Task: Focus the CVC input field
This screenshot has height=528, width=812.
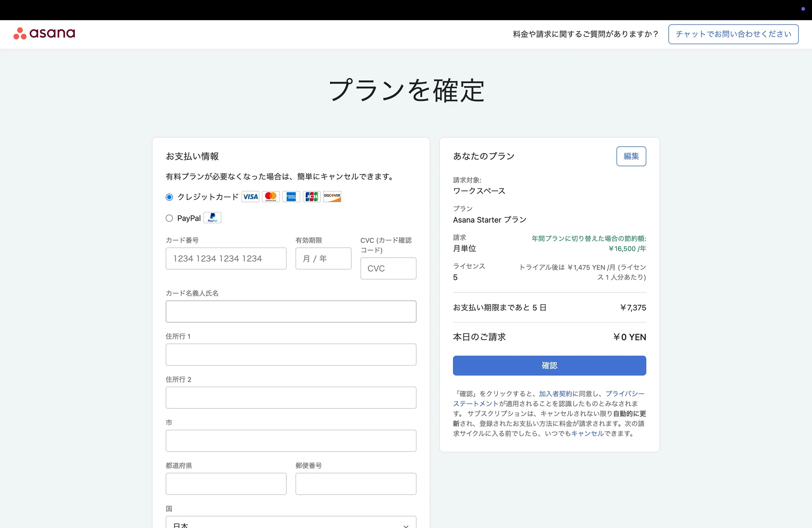Action: [388, 268]
